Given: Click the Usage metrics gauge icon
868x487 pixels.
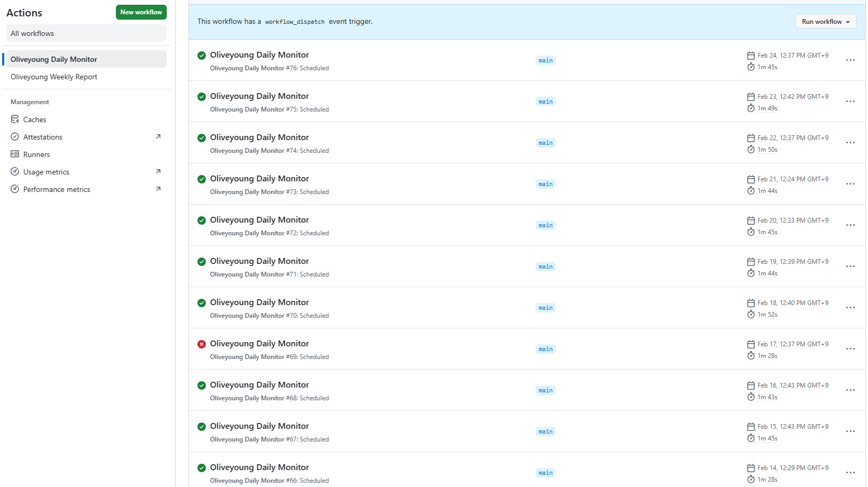Looking at the screenshot, I should point(15,172).
